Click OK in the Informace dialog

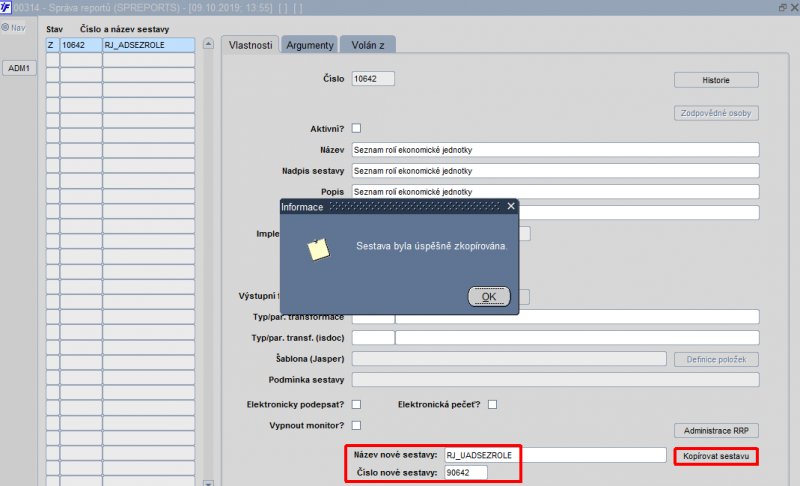pyautogui.click(x=489, y=296)
